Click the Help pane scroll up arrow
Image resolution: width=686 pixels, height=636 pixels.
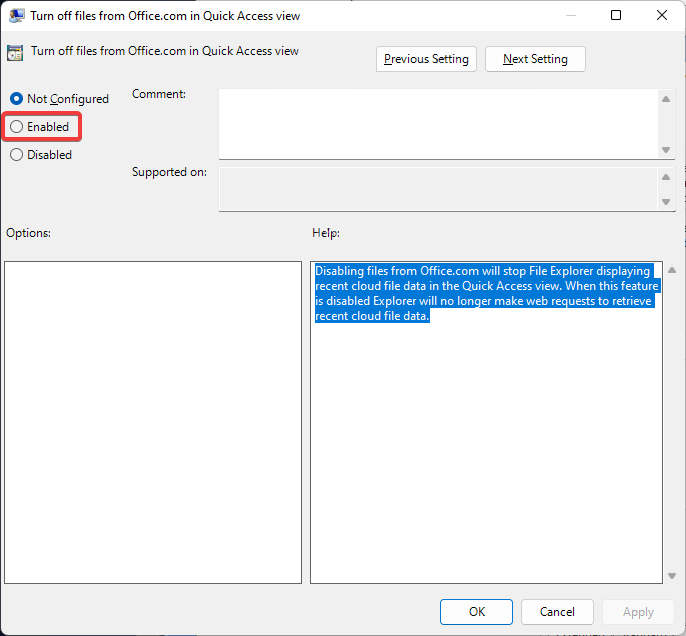[672, 270]
